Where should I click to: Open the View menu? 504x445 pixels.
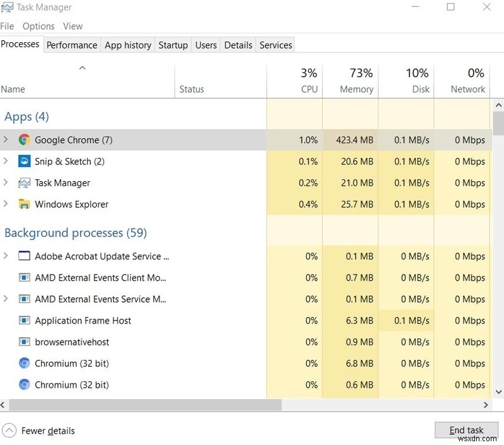coord(72,26)
